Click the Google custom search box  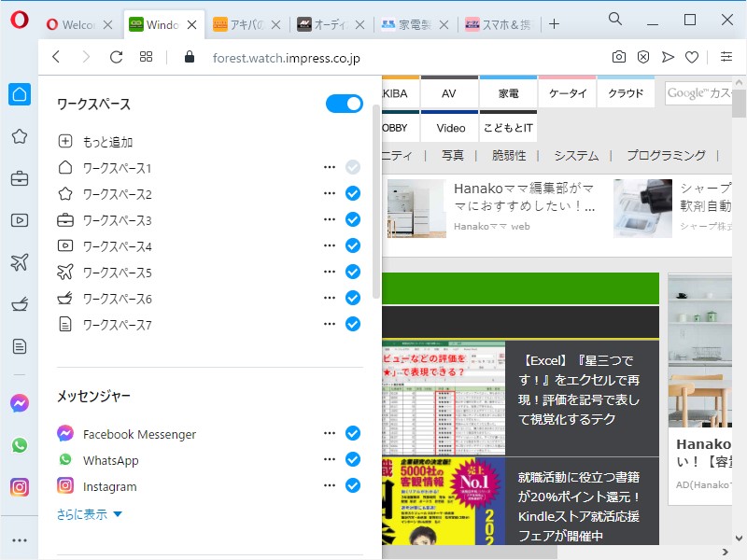pyautogui.click(x=698, y=93)
